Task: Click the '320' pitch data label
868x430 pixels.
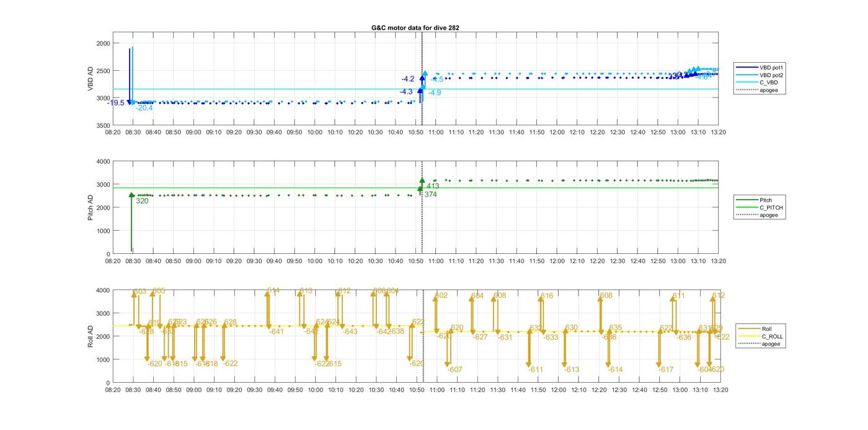Action: 142,201
